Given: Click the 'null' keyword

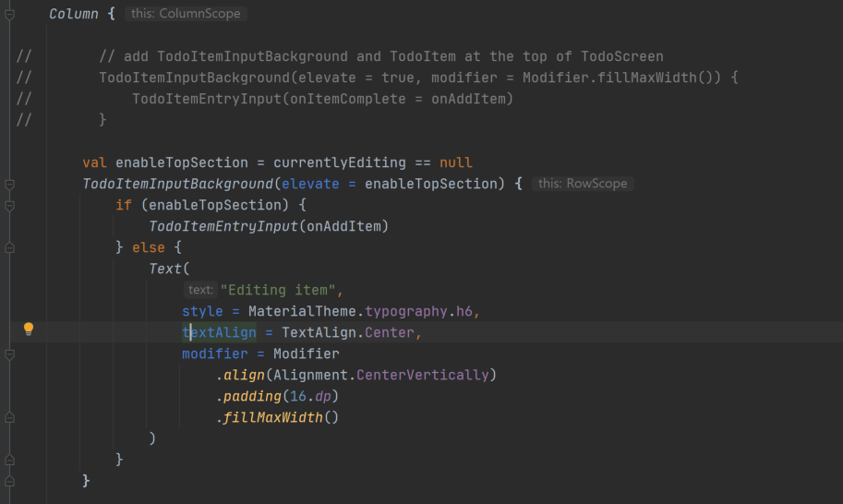Looking at the screenshot, I should click(x=455, y=162).
